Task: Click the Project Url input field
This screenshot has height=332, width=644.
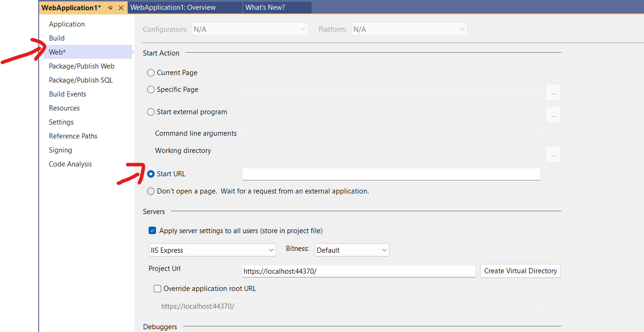Action: [x=359, y=271]
